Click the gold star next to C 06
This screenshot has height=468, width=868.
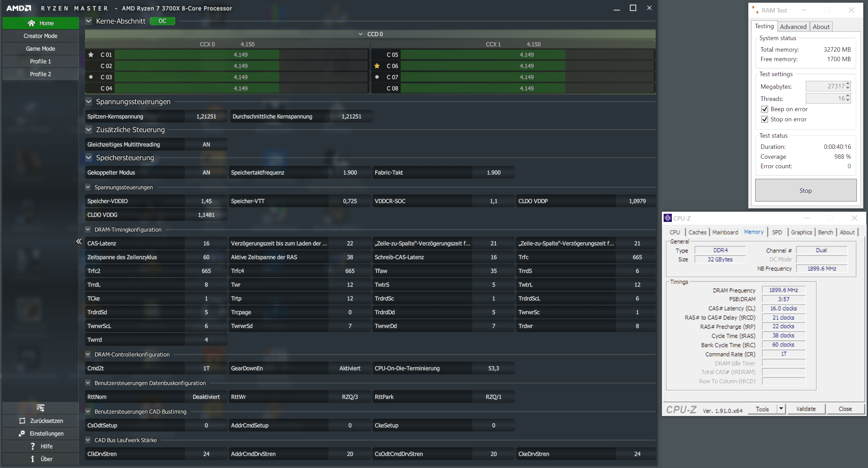(x=377, y=66)
